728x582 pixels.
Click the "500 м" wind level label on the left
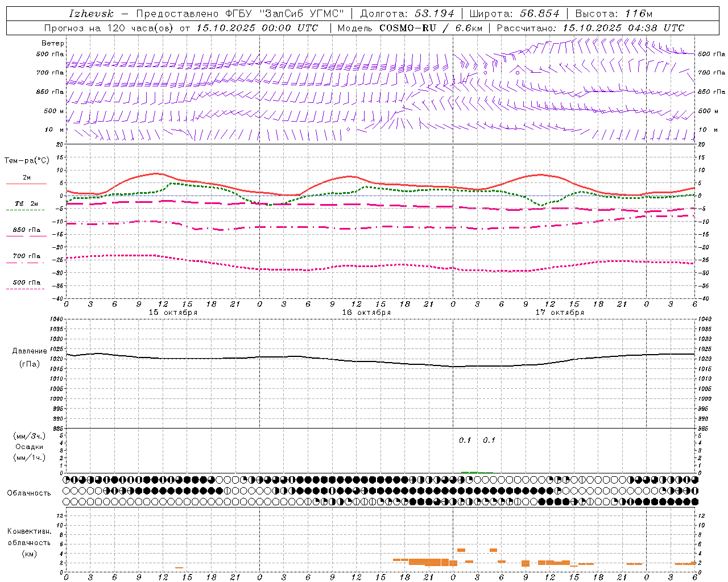tap(54, 111)
